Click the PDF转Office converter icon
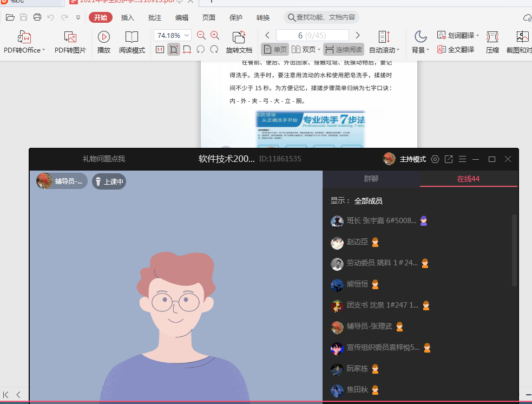This screenshot has width=532, height=404. click(x=24, y=37)
